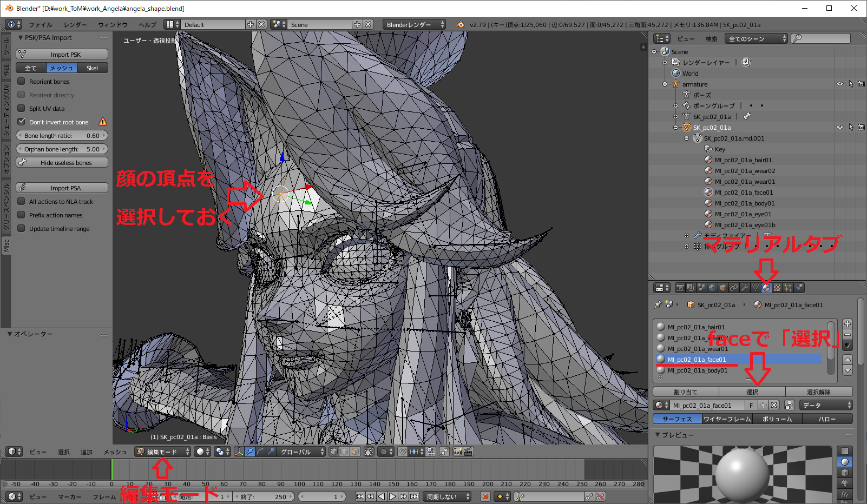867x504 pixels.
Task: Open the Mesh Data properties tab (triangle icon)
Action: (x=756, y=288)
